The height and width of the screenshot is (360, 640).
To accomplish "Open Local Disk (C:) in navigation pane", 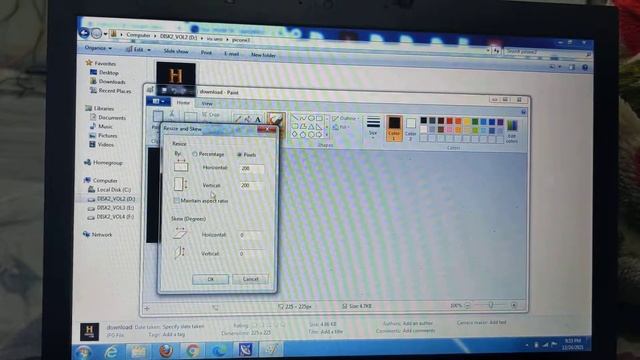I will 109,189.
